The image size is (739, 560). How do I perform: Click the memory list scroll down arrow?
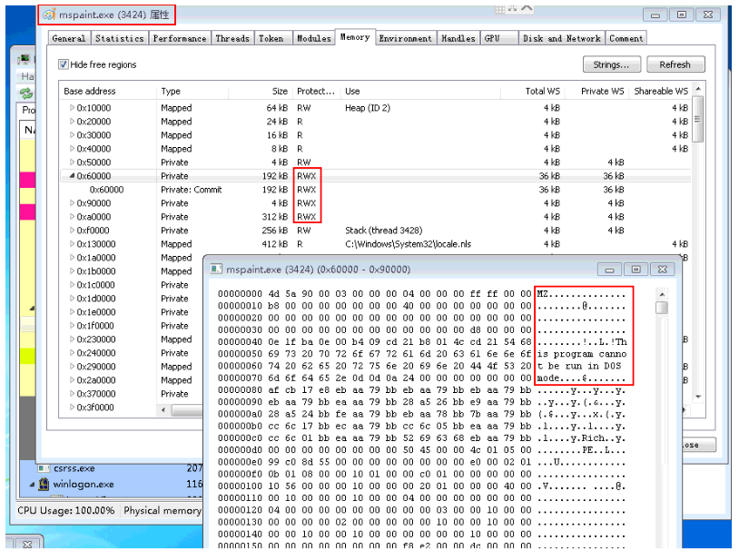point(698,397)
